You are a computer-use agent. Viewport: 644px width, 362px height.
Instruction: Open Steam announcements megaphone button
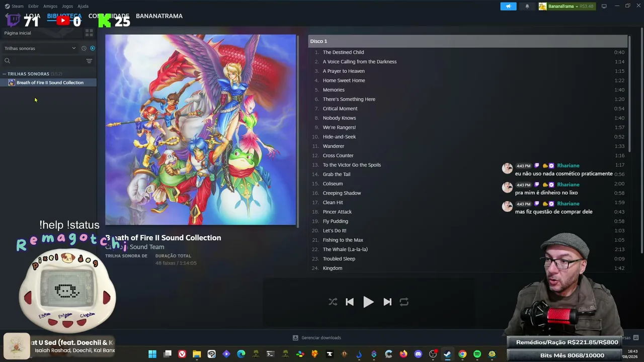pos(508,7)
